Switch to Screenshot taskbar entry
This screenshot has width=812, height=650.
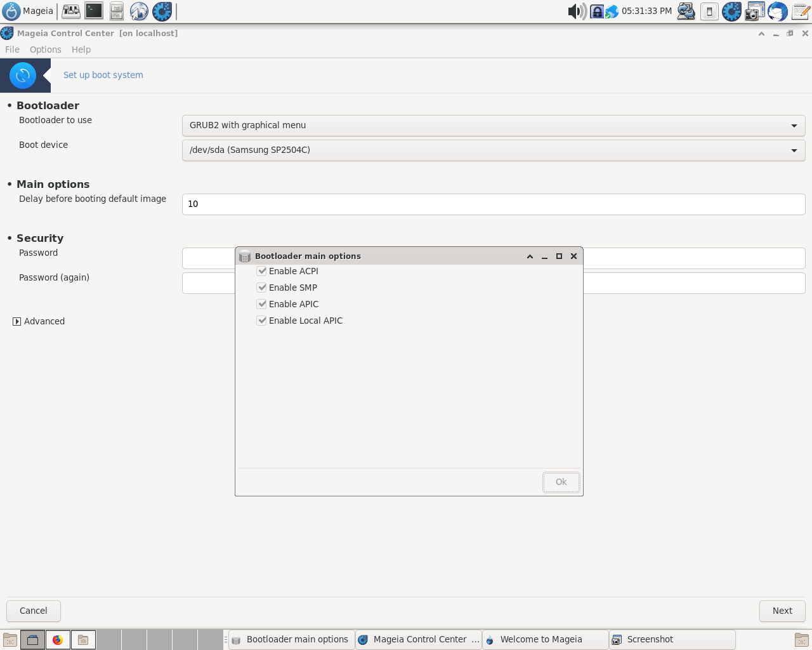click(x=672, y=640)
